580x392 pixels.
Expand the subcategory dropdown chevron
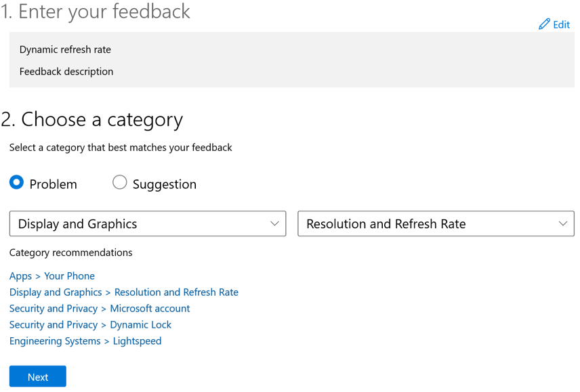[x=562, y=223]
